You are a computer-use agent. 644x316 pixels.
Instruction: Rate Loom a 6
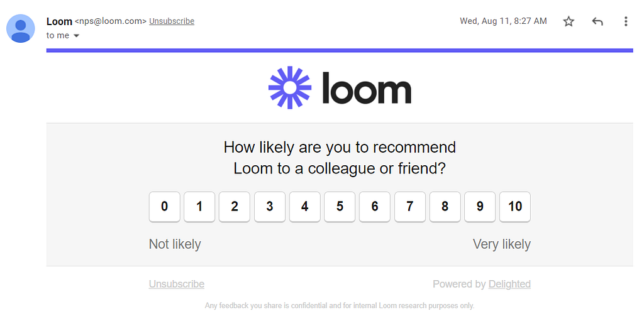pos(375,207)
